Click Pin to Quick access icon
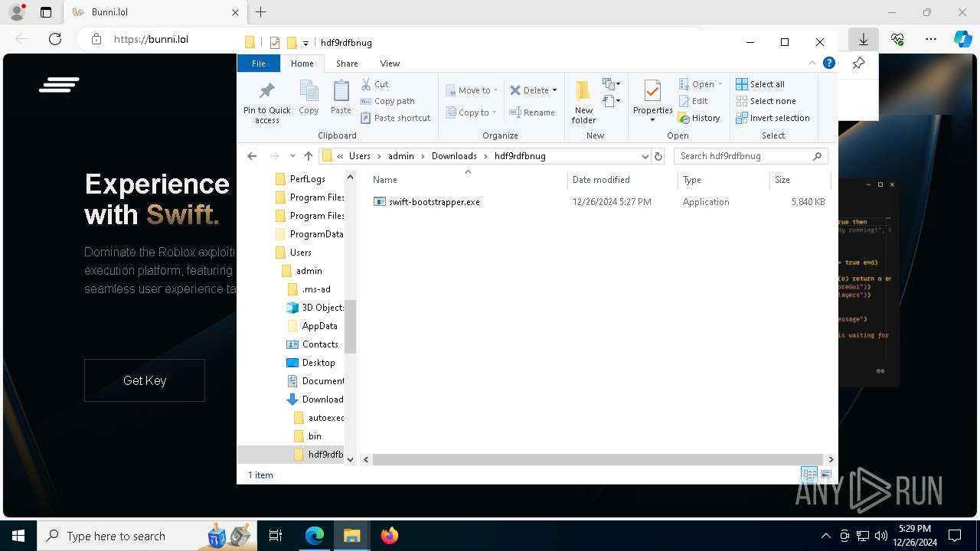 point(266,103)
